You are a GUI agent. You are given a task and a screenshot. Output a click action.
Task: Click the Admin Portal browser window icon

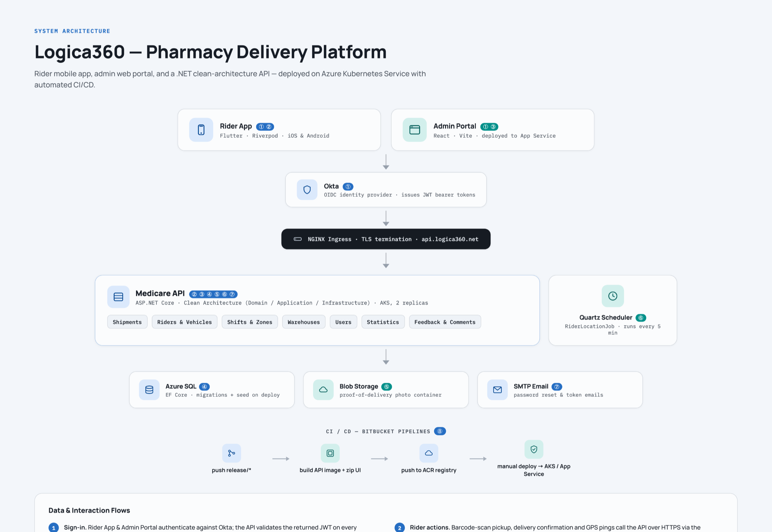coord(415,130)
